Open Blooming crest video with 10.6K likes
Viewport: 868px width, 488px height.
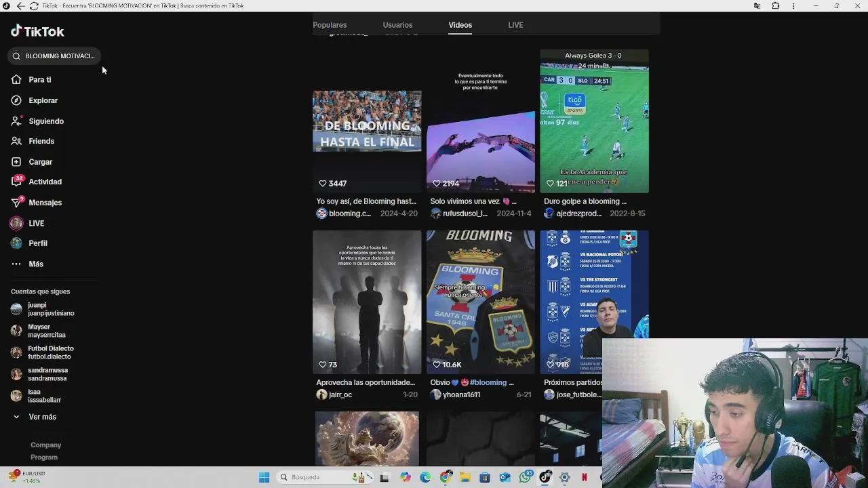point(481,302)
